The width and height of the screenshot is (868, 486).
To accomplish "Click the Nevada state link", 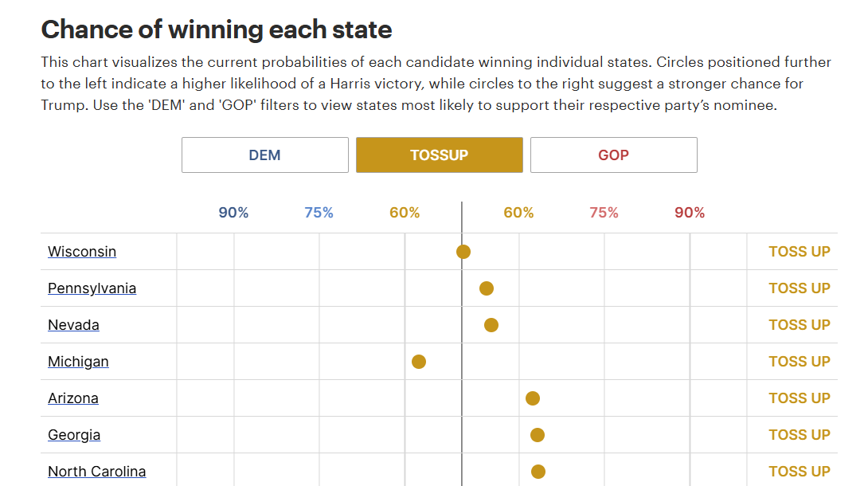I will 73,325.
